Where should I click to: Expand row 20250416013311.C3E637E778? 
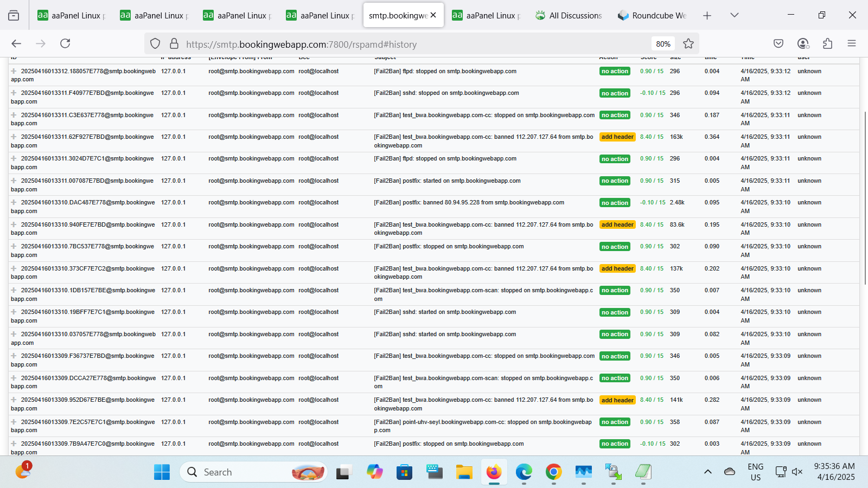14,115
